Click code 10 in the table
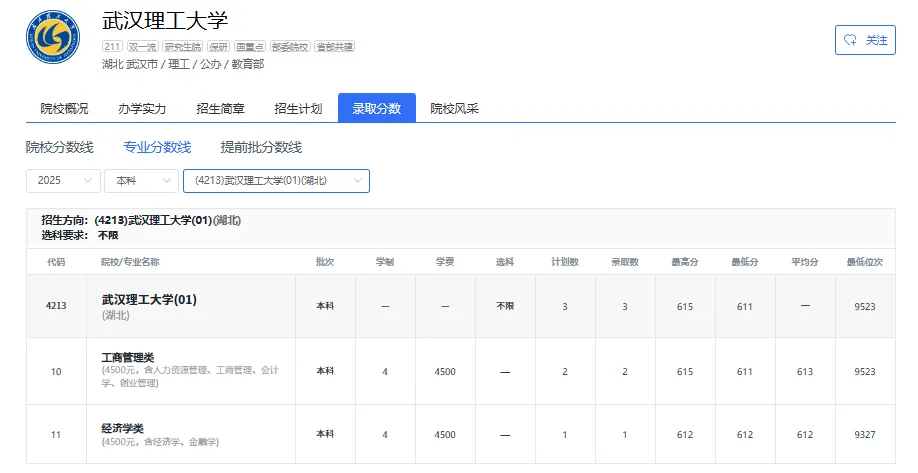Image resolution: width=918 pixels, height=473 pixels. tap(56, 371)
